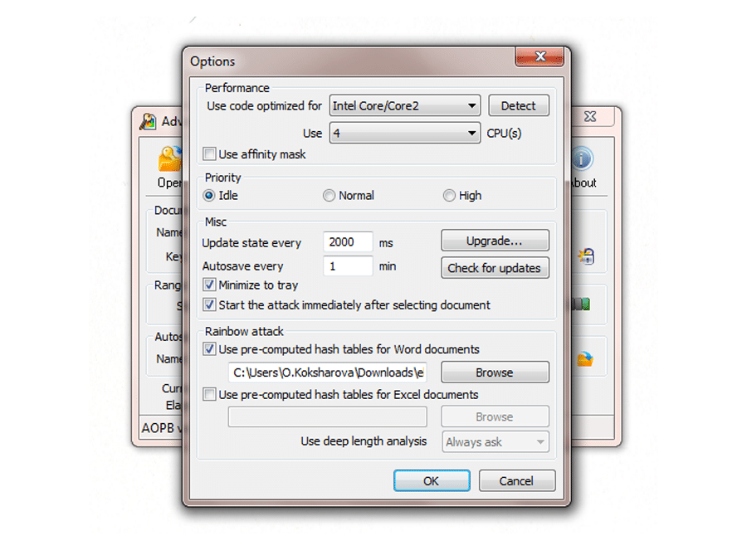The image size is (747, 560).
Task: Click the padlock key icon on right
Action: pyautogui.click(x=585, y=256)
